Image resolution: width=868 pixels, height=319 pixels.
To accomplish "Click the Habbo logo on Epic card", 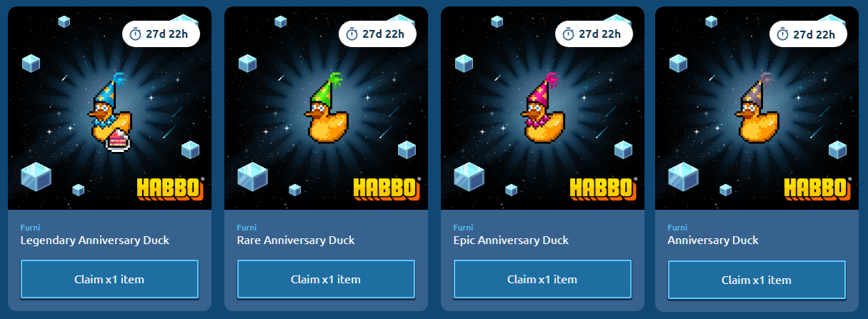I will point(603,188).
